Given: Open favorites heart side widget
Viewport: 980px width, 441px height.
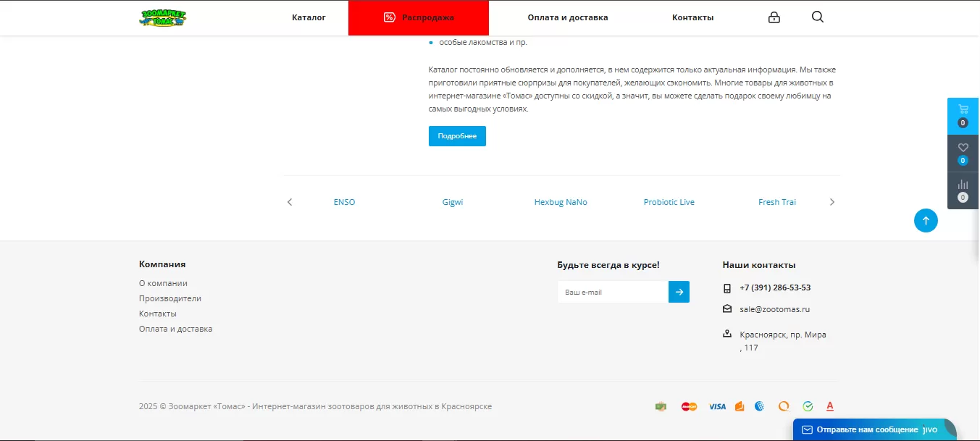Looking at the screenshot, I should [963, 153].
